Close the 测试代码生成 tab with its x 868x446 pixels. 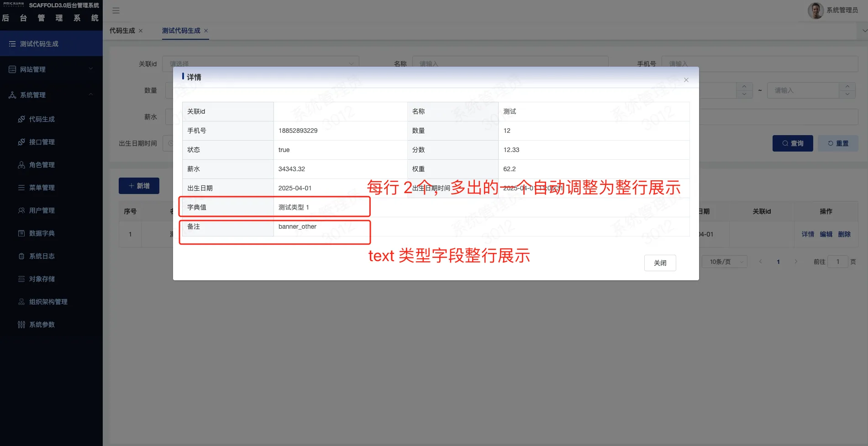[x=206, y=31]
